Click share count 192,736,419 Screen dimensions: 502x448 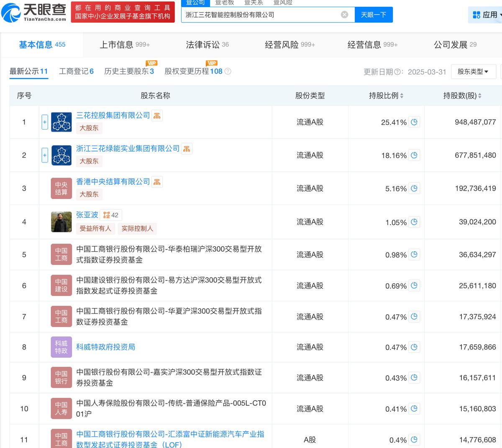[475, 188]
